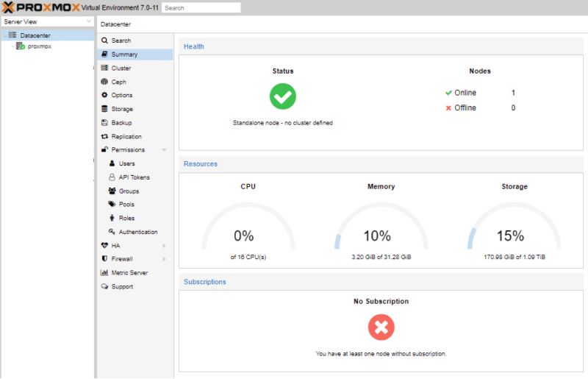This screenshot has height=379, width=588.
Task: Collapse the Permissions submenu arrow
Action: click(x=164, y=150)
